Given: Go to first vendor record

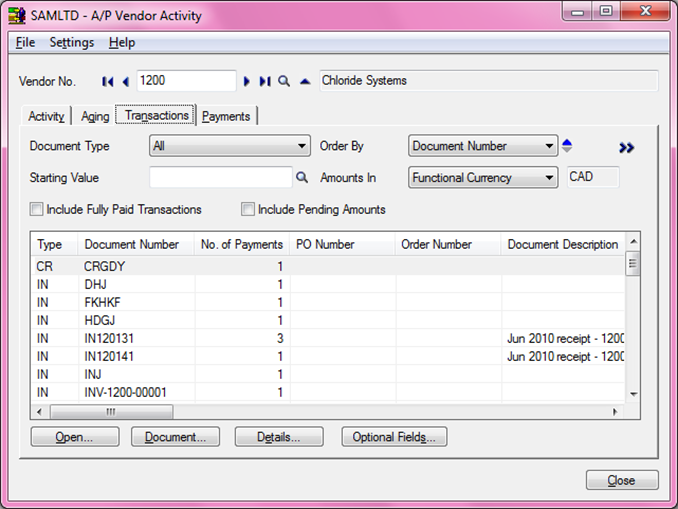Looking at the screenshot, I should point(108,81).
